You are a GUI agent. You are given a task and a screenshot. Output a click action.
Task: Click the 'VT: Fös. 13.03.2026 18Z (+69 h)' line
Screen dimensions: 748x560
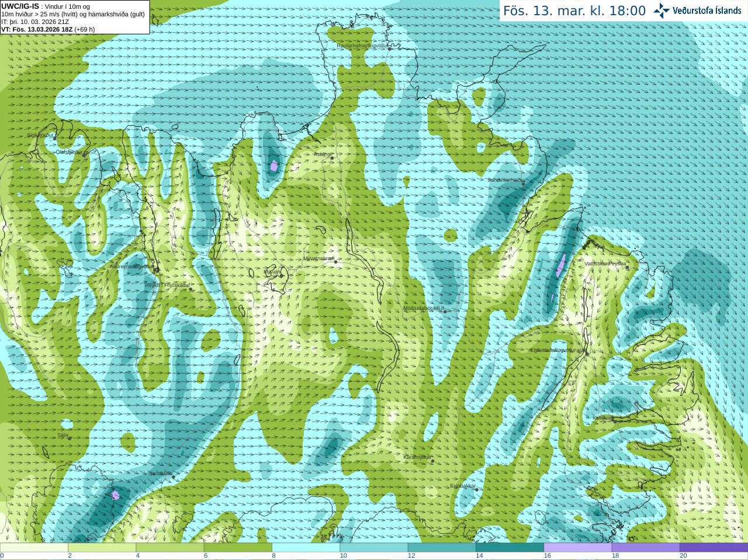48,29
